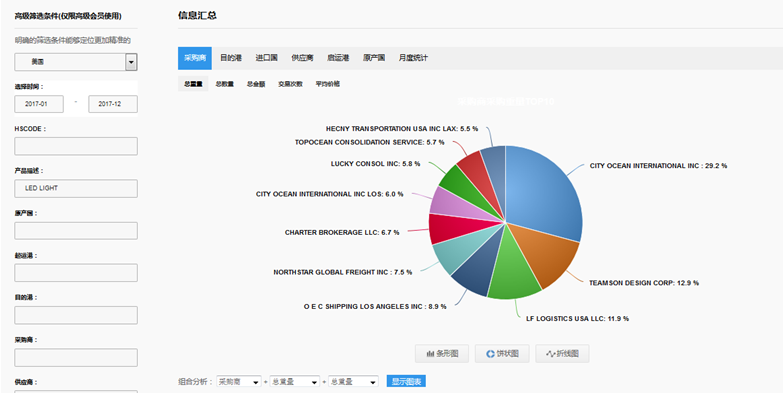Image resolution: width=783 pixels, height=408 pixels.
Task: Select the 进口国 tab
Action: 267,58
